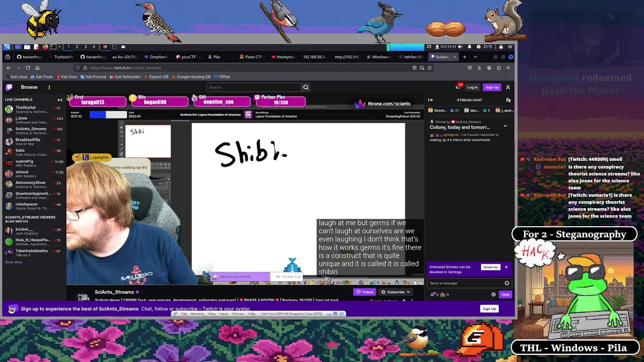Screen dimensions: 644x362
Task: Click Show More under channel list
Action: coord(14,262)
